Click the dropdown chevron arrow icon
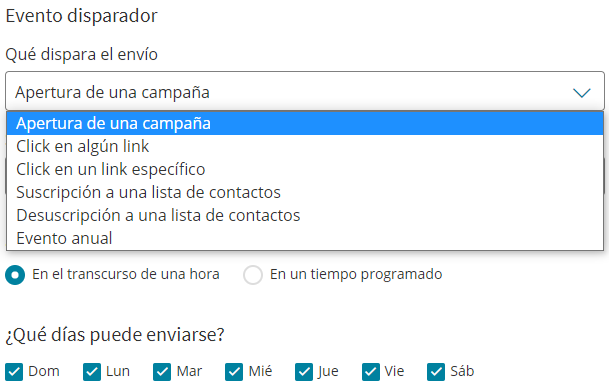Screen dimensions: 609x390 click(581, 92)
